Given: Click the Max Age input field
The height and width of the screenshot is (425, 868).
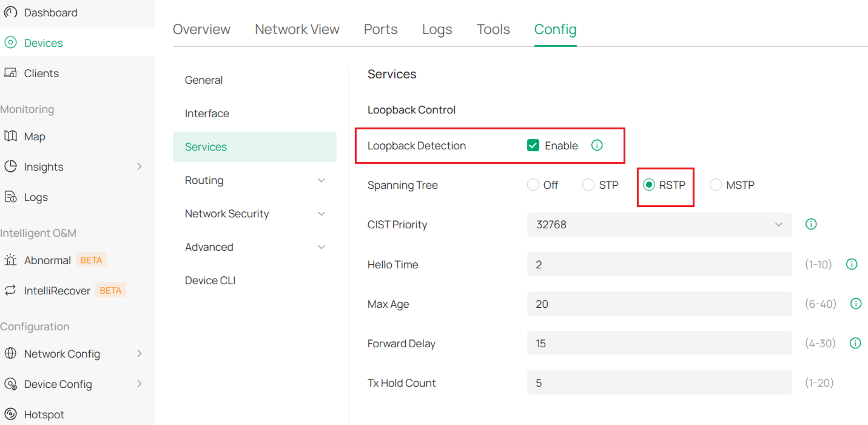Looking at the screenshot, I should (659, 304).
